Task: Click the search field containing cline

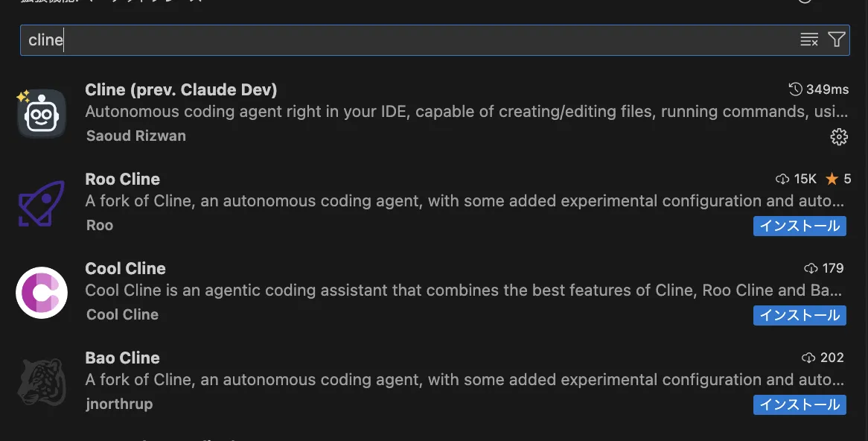Action: 298,39
